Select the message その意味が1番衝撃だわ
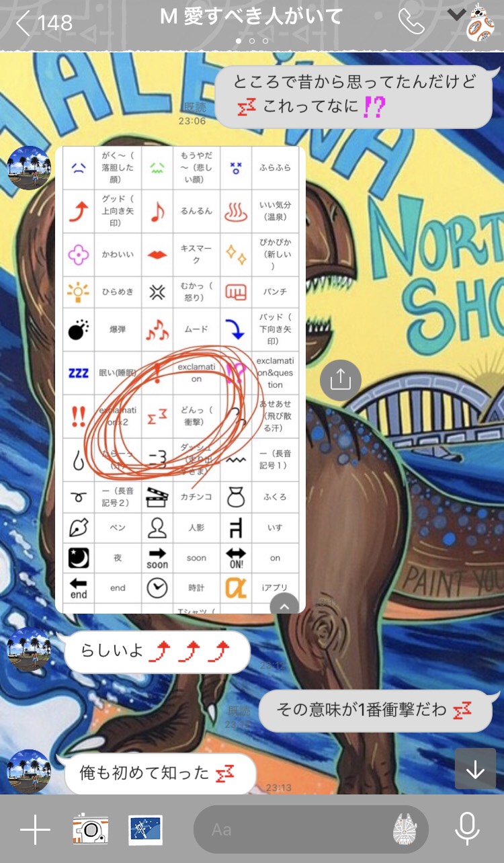504x863 pixels. click(x=375, y=710)
